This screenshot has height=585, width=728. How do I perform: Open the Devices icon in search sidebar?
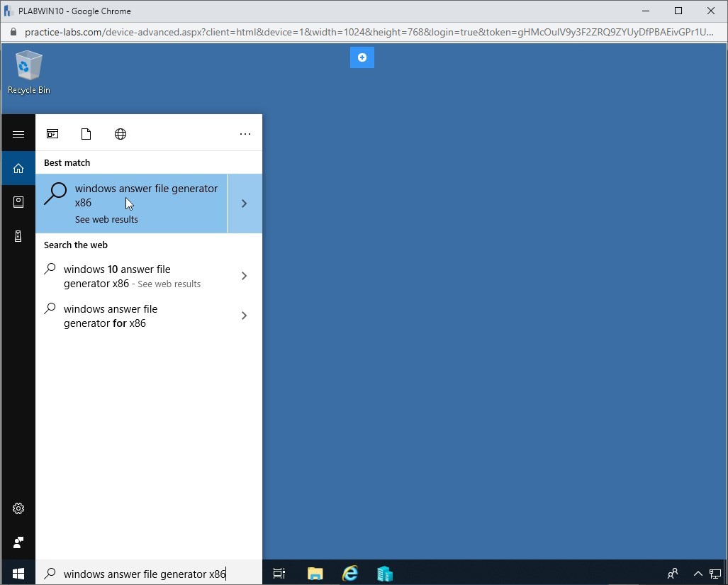click(18, 236)
